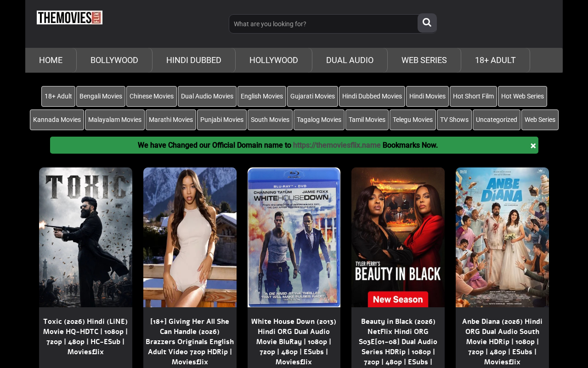Select Hindi Dubbed Movies tag

click(372, 96)
